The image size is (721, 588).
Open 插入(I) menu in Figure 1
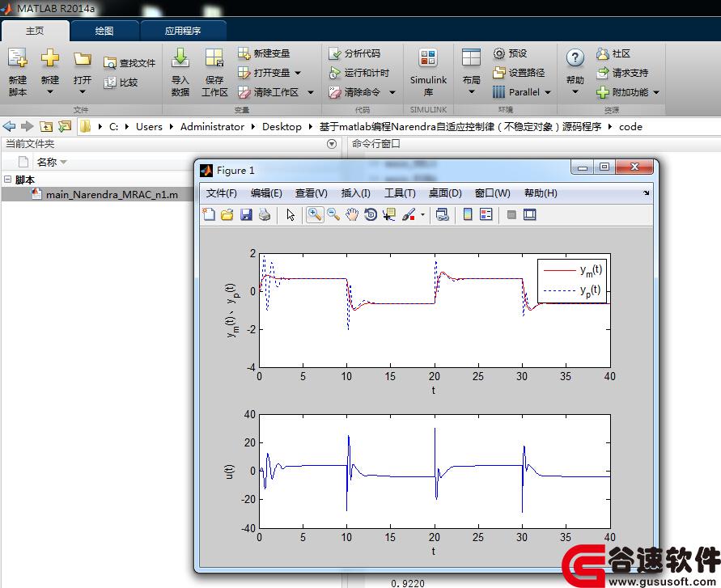(355, 193)
